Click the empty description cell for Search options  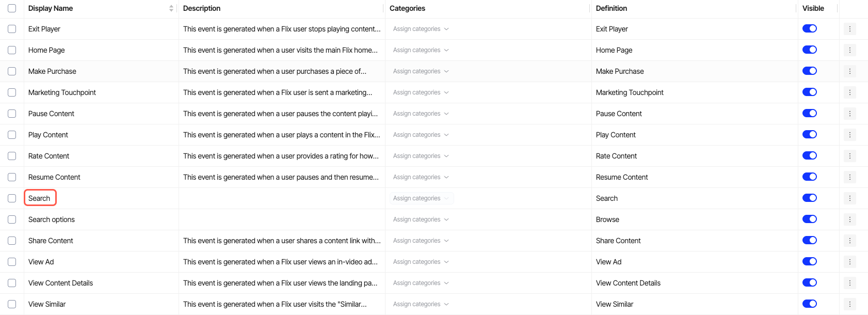(x=281, y=219)
